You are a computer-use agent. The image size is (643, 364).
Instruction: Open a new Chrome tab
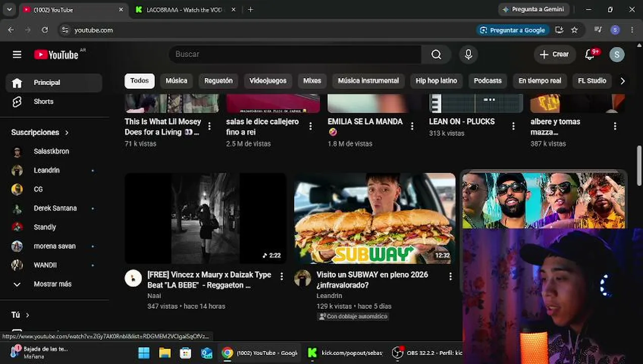click(251, 10)
